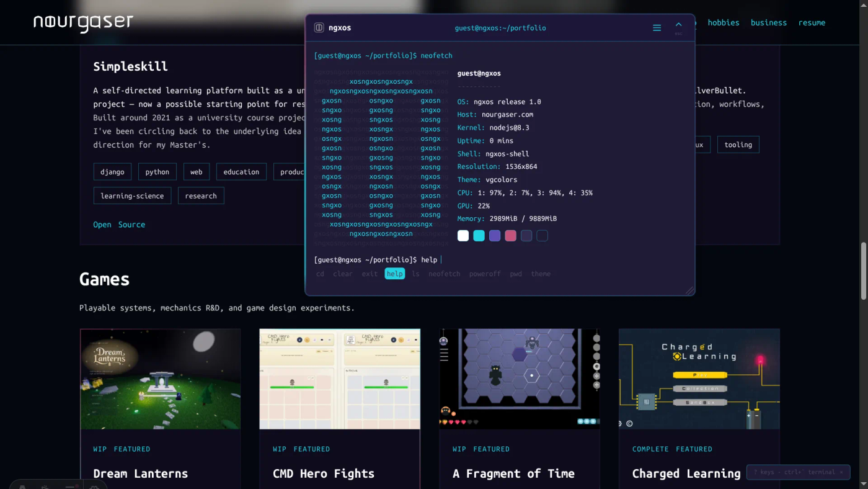The image size is (868, 489).
Task: Open the business nav link
Action: click(769, 22)
